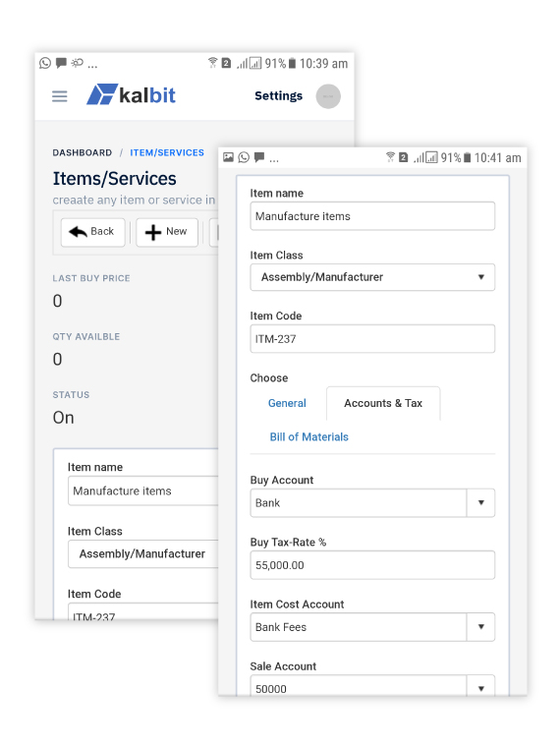
Task: Click the ITEM/SERVICES breadcrumb link
Action: click(167, 153)
